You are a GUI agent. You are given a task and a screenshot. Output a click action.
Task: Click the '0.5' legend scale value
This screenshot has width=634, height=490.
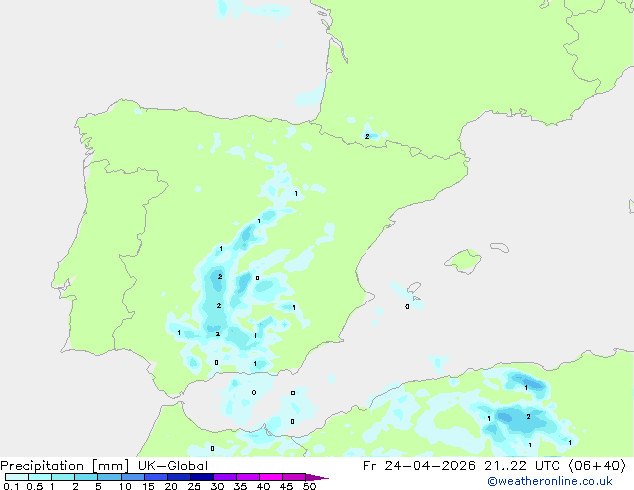tap(34, 486)
